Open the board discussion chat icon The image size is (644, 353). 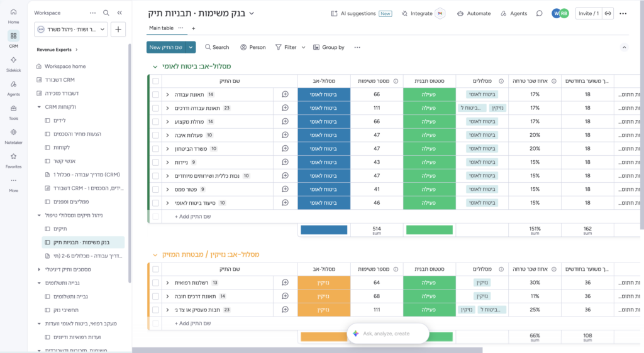coord(539,13)
